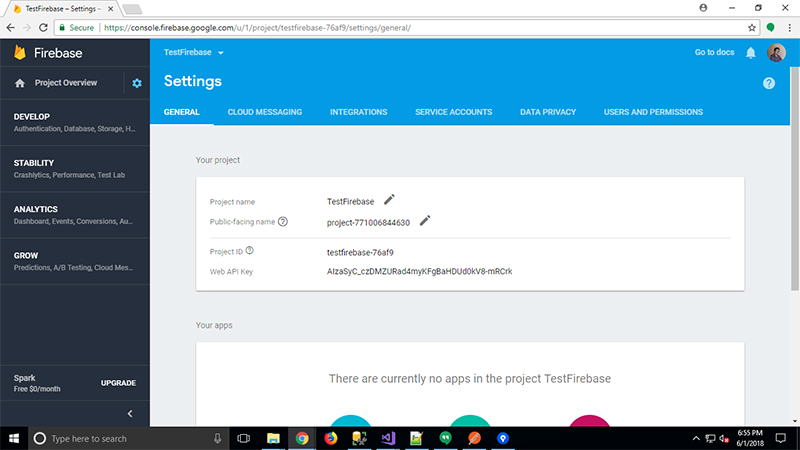Expand the Analytics section
The height and width of the screenshot is (450, 800).
(74, 214)
